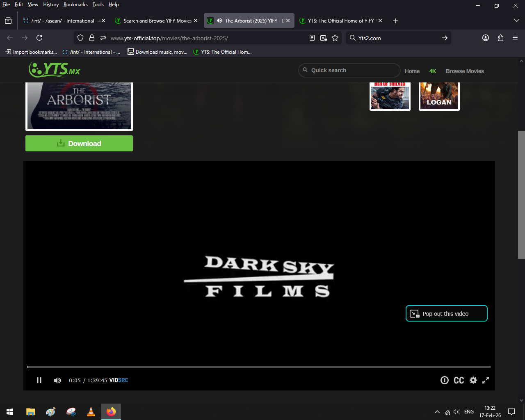Open the Download music, mov... bookmark
Image resolution: width=525 pixels, height=420 pixels.
pyautogui.click(x=157, y=52)
